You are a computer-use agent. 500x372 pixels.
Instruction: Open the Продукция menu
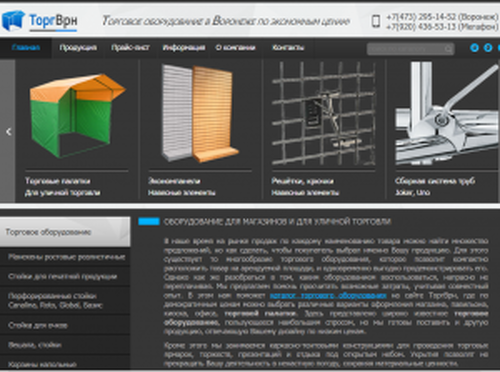click(78, 48)
